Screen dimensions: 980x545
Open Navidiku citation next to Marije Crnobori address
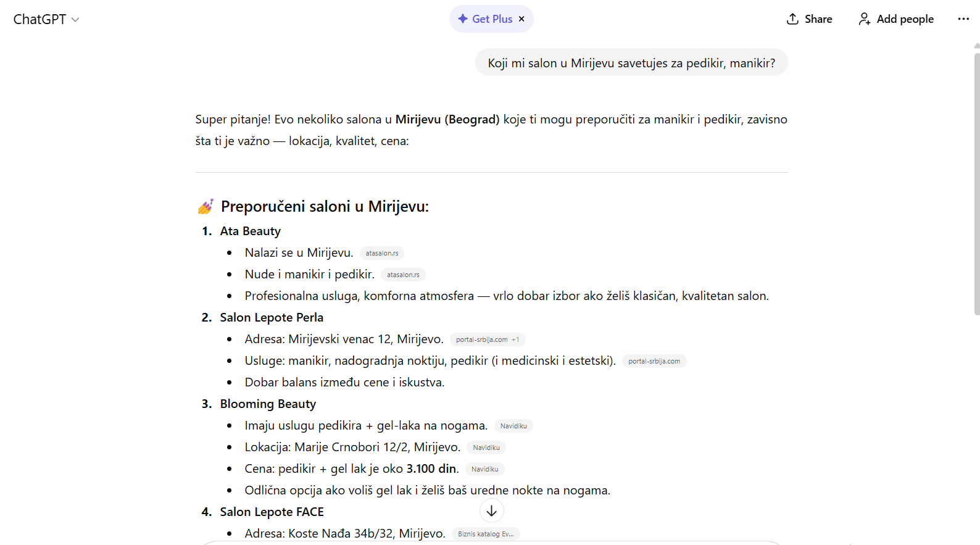pos(486,447)
